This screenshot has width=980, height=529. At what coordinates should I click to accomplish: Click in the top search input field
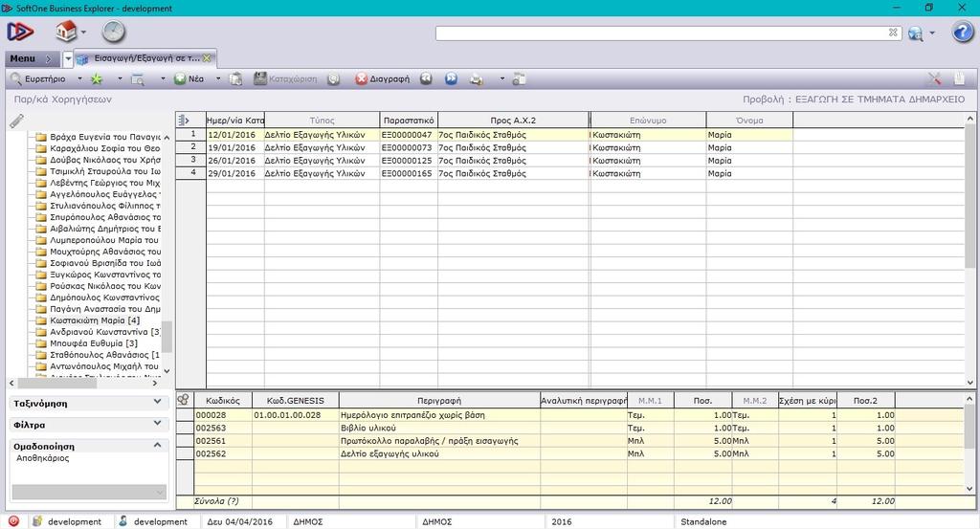click(x=661, y=33)
